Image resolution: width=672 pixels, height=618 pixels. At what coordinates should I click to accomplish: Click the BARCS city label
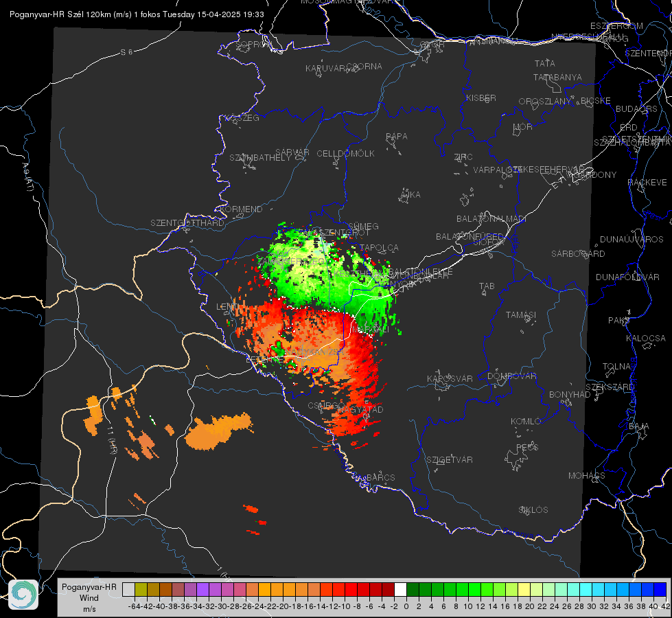click(x=381, y=477)
